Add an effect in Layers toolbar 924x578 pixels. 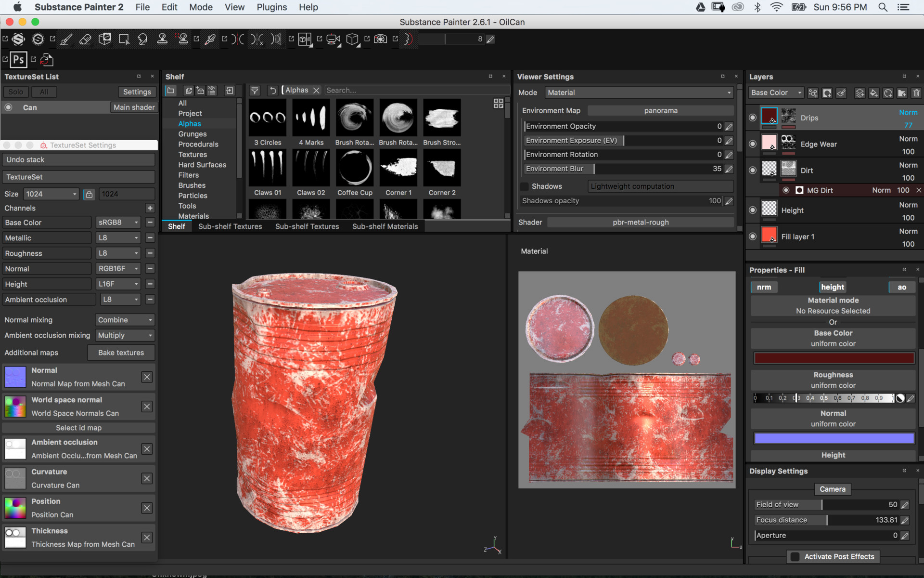point(813,93)
